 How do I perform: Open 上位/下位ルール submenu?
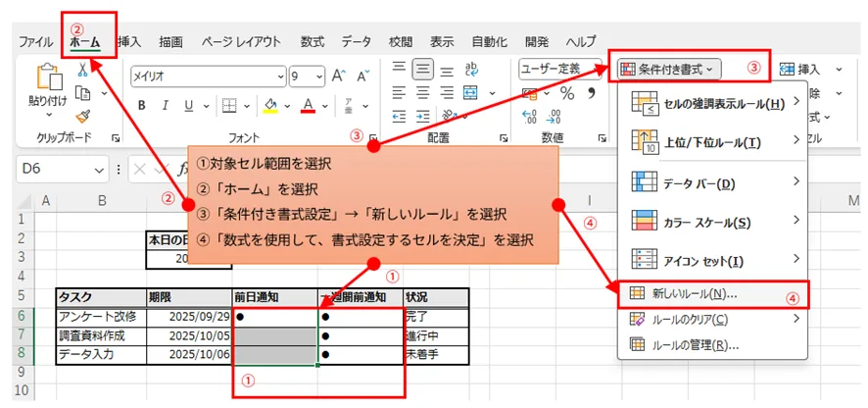[714, 142]
